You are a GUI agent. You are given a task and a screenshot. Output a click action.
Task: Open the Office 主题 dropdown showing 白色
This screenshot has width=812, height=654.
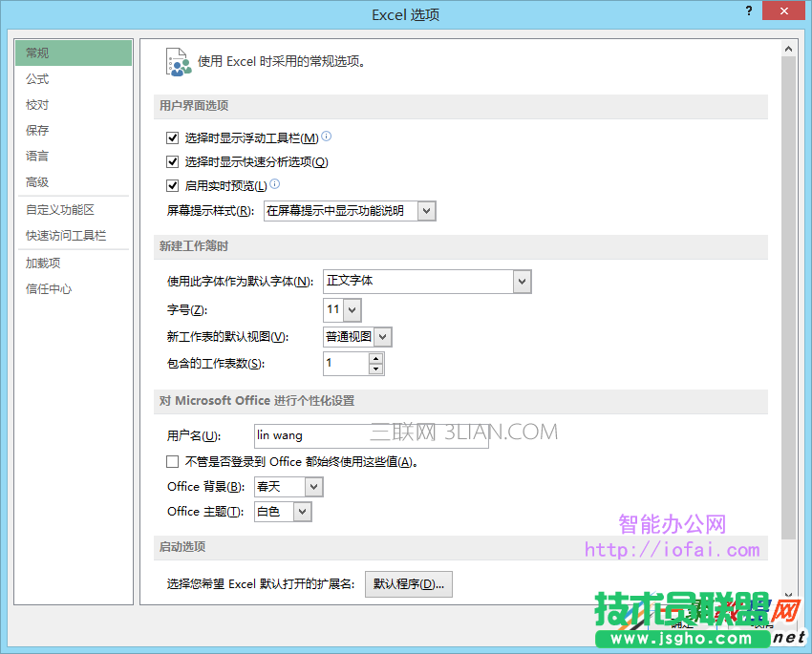pos(302,511)
